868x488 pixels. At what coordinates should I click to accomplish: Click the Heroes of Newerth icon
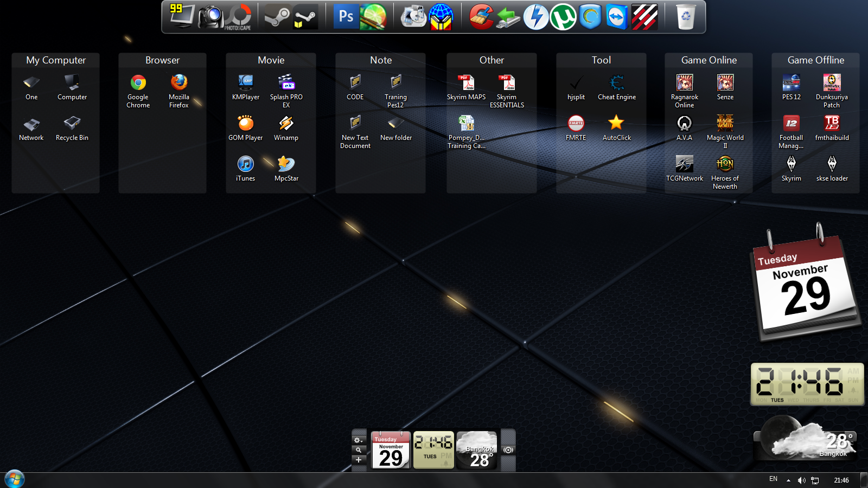pos(725,172)
